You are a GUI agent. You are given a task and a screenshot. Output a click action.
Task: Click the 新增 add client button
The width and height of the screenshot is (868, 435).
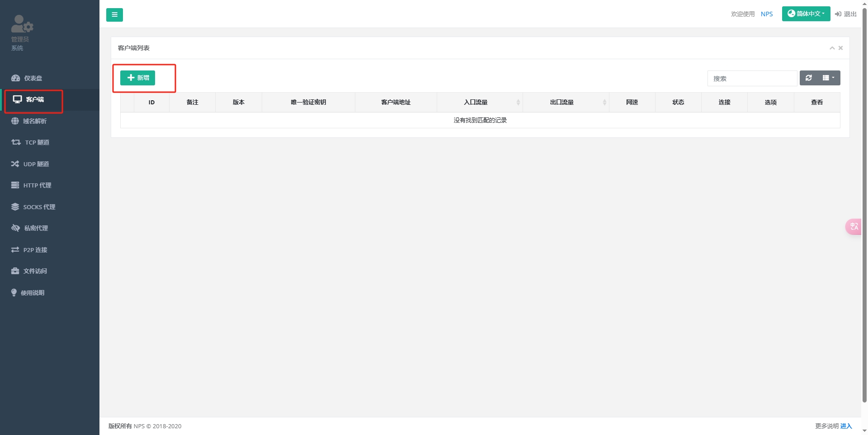[138, 78]
